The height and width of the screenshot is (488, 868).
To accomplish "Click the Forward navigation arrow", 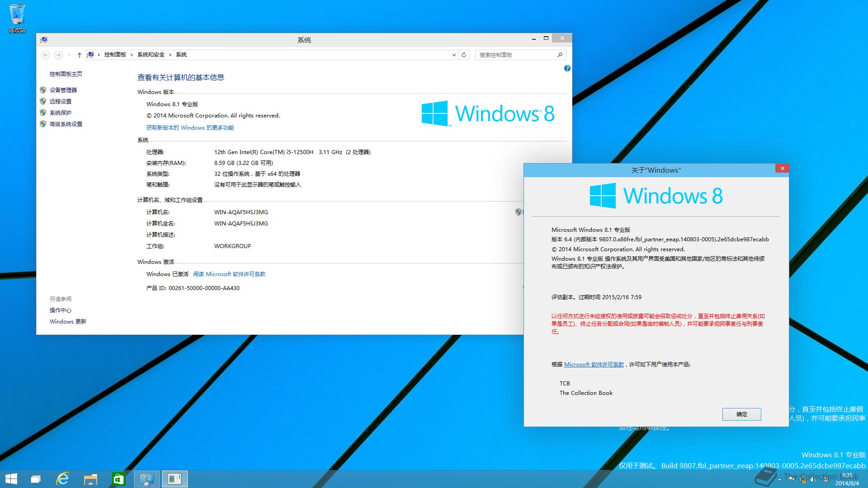I will pos(58,55).
